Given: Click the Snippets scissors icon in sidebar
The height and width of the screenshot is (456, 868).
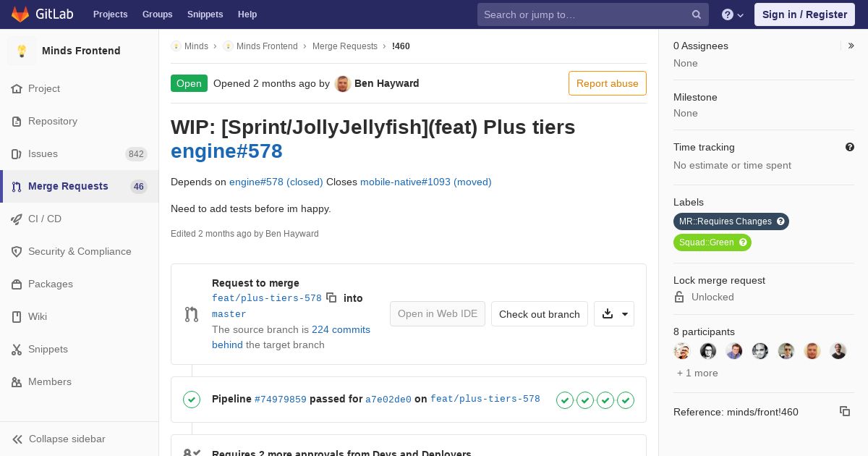Looking at the screenshot, I should click(17, 349).
